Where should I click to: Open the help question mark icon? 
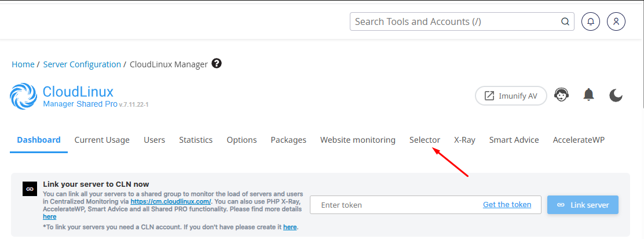point(217,64)
